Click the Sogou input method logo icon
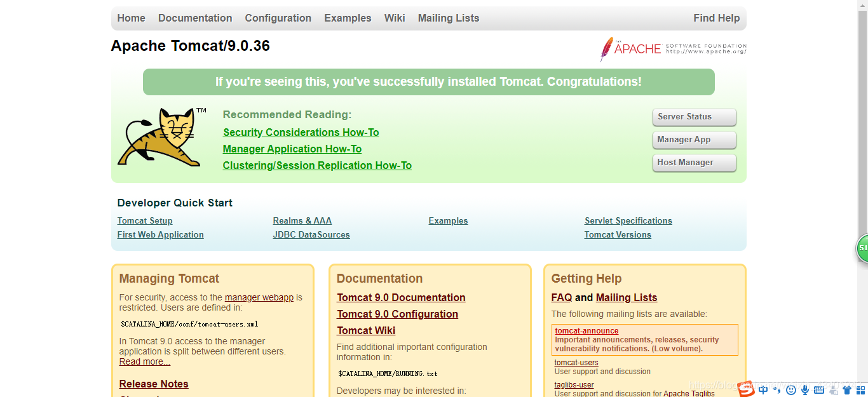 click(746, 389)
